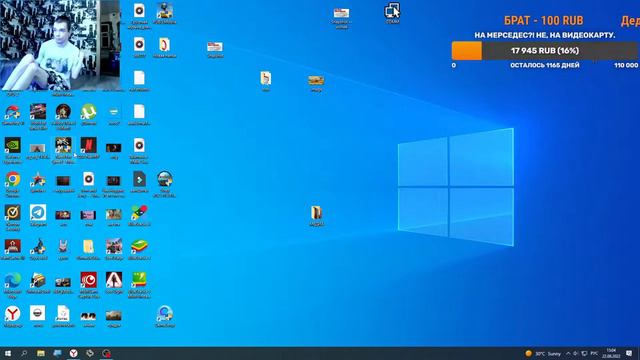Switch to the recording app on taskbar
Screen dimensions: 640x360
coord(107,353)
